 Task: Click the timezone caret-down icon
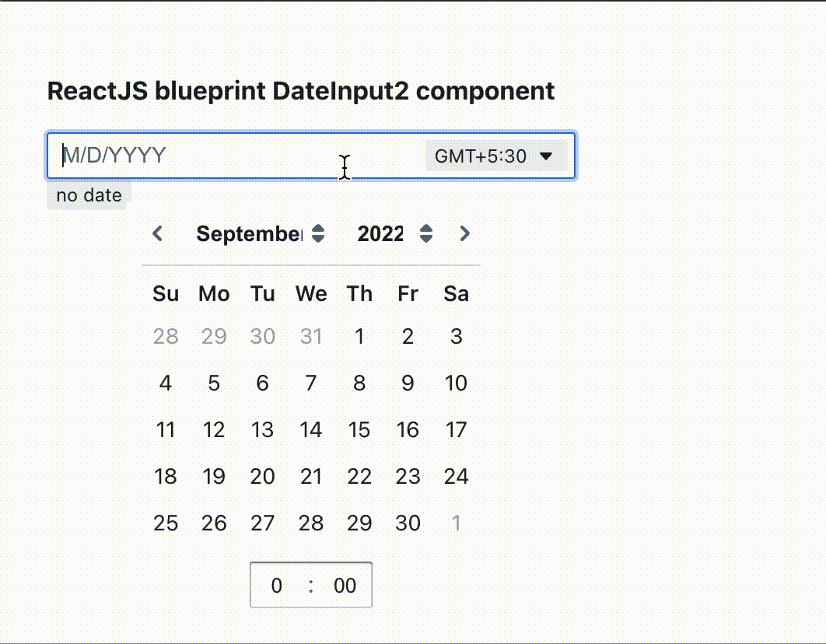pyautogui.click(x=546, y=156)
